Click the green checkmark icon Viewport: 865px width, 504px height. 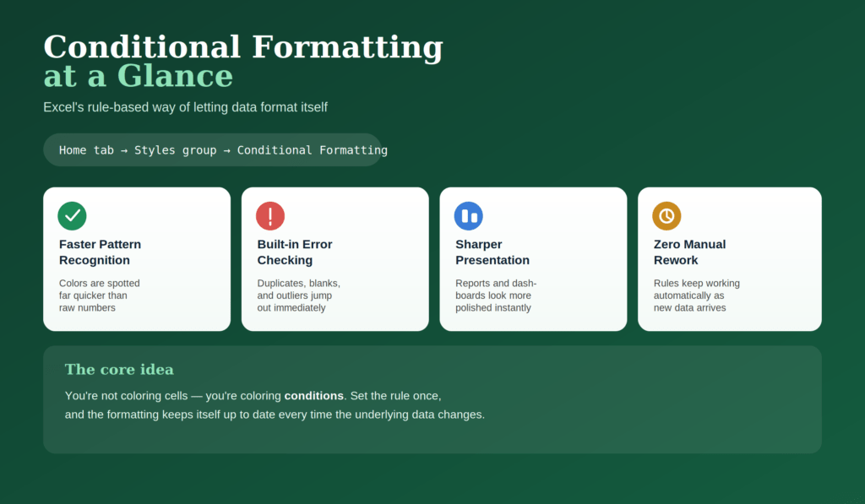tap(73, 215)
